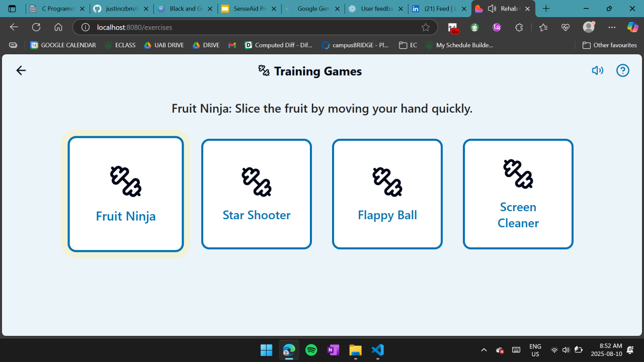Viewport: 644px width, 362px height.
Task: Expand the Other favourites folder
Action: coord(609,45)
